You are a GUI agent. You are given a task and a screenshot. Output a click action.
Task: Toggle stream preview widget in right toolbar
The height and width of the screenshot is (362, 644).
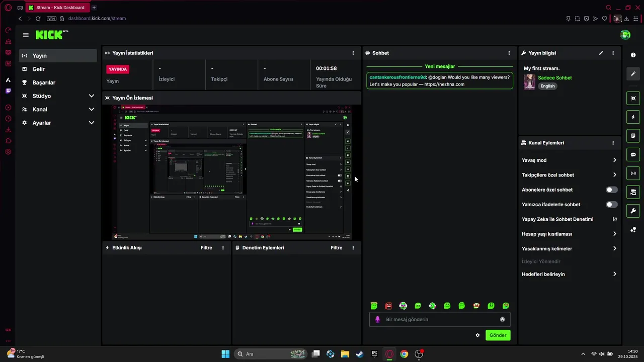[x=633, y=98]
